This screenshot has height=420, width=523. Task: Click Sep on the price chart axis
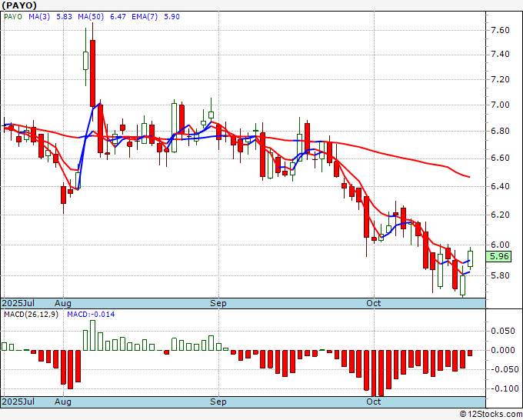coord(218,303)
